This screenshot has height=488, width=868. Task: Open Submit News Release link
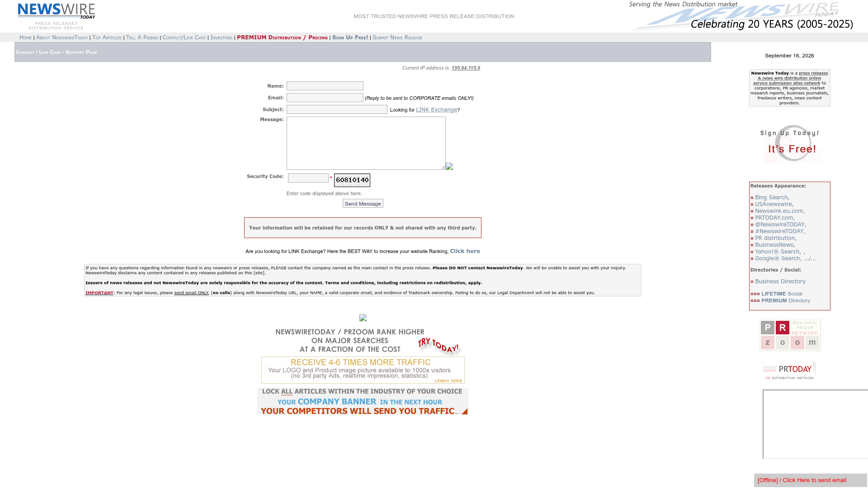[397, 38]
